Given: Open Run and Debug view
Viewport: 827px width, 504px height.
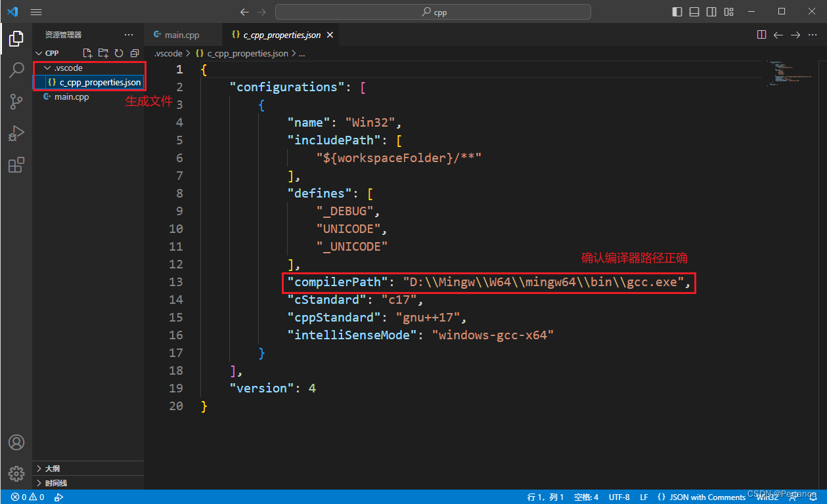Looking at the screenshot, I should (x=16, y=133).
